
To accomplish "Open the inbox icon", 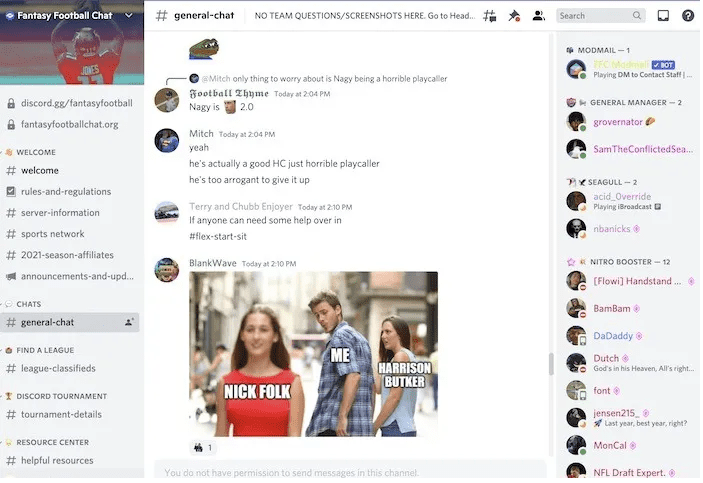I will click(663, 16).
